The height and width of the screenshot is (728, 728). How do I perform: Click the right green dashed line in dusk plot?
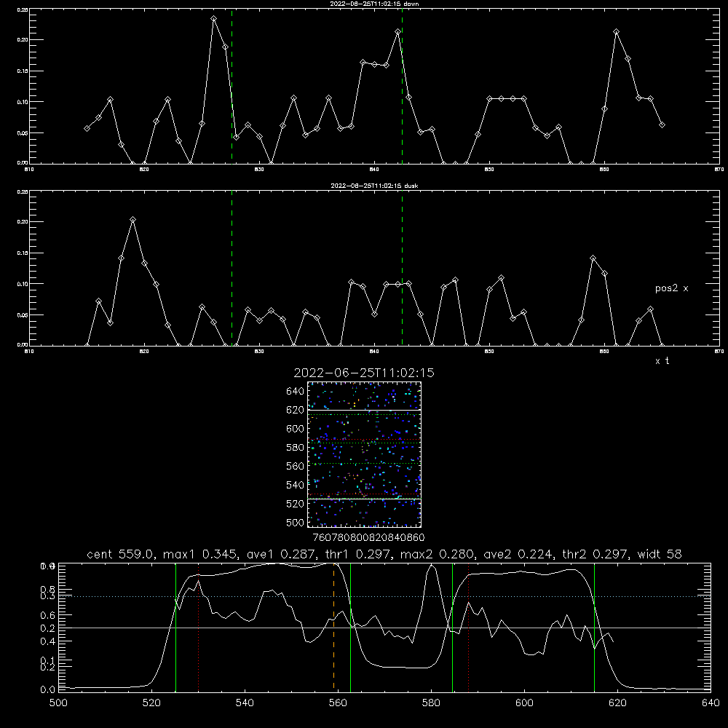coord(402,268)
